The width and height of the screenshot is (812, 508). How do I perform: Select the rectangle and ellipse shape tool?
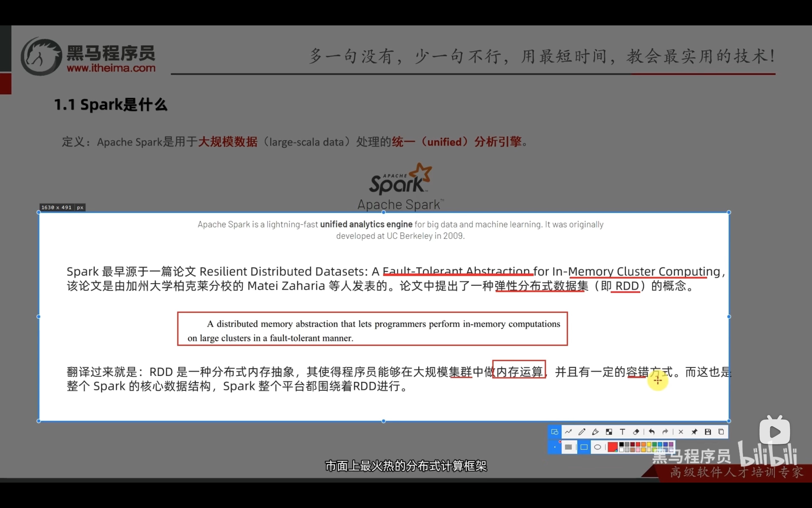(555, 432)
